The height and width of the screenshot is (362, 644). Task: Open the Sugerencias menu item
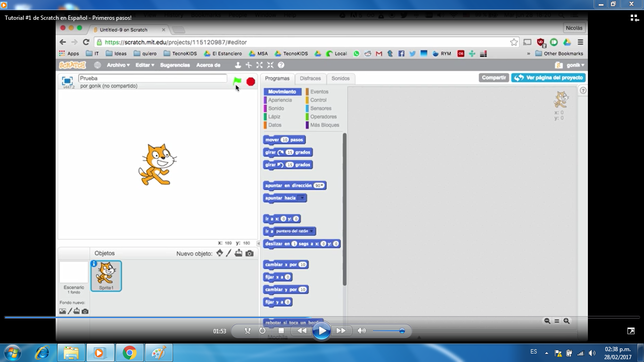tap(174, 65)
